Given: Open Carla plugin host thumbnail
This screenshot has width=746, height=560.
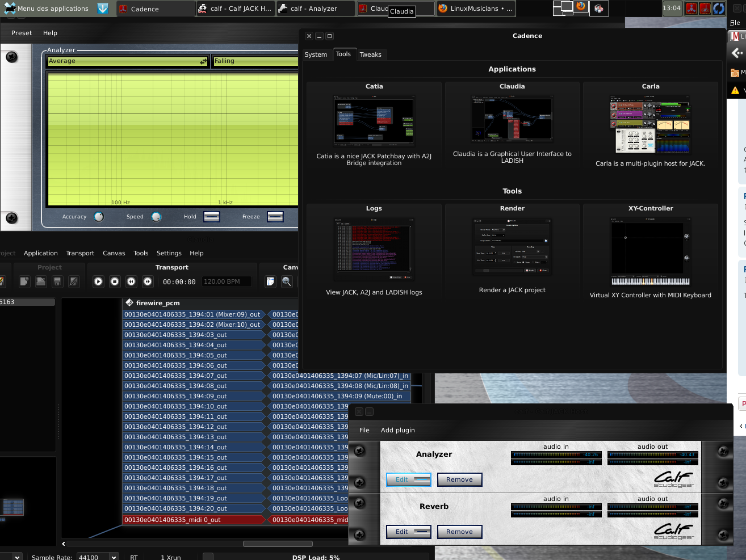Looking at the screenshot, I should pos(650,124).
